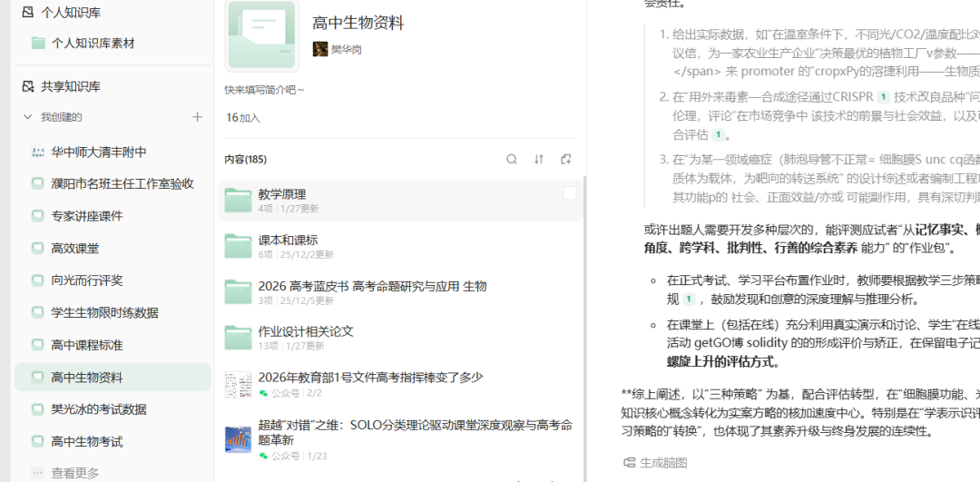Open 学生生物限时练数据 knowledge base
The image size is (980, 482).
click(x=113, y=312)
